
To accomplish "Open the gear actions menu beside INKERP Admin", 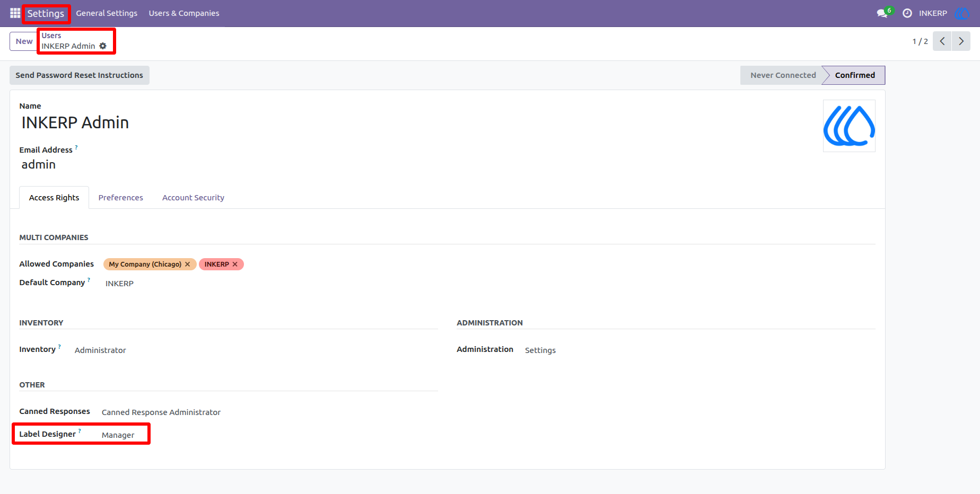I will tap(103, 46).
